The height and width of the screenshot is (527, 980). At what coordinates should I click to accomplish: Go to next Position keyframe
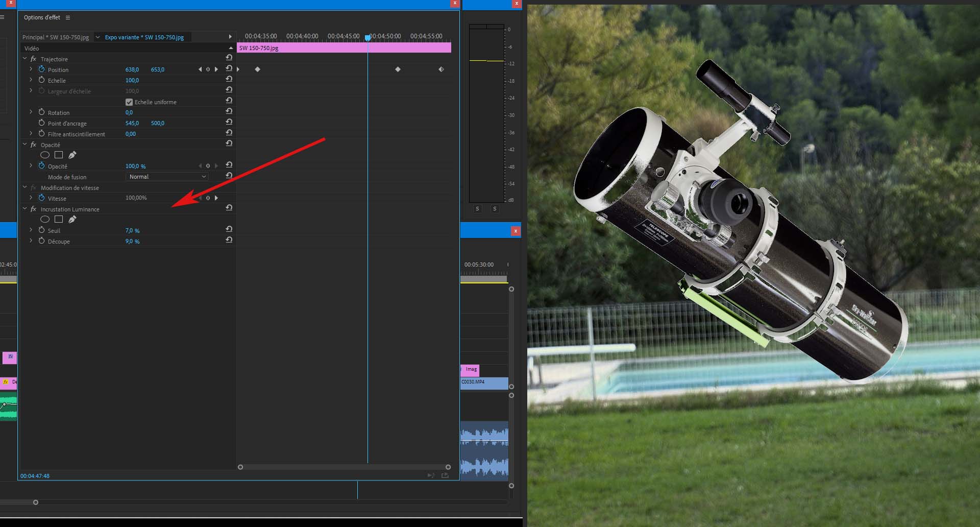(x=216, y=69)
